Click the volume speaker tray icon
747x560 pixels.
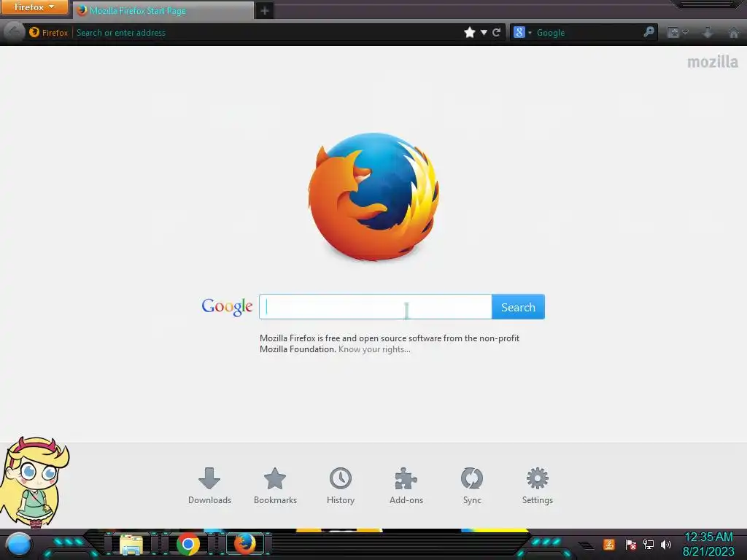tap(666, 544)
